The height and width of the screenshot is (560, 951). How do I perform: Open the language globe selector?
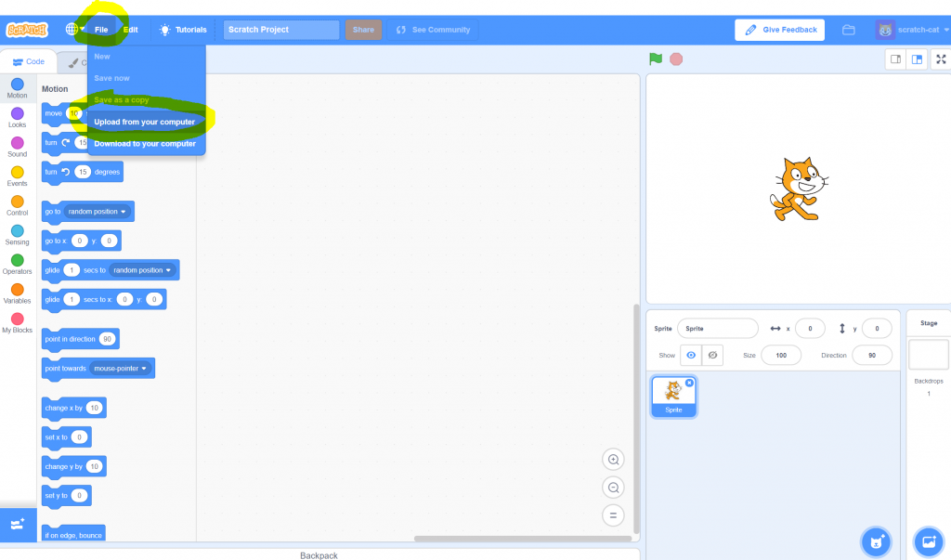pos(73,29)
